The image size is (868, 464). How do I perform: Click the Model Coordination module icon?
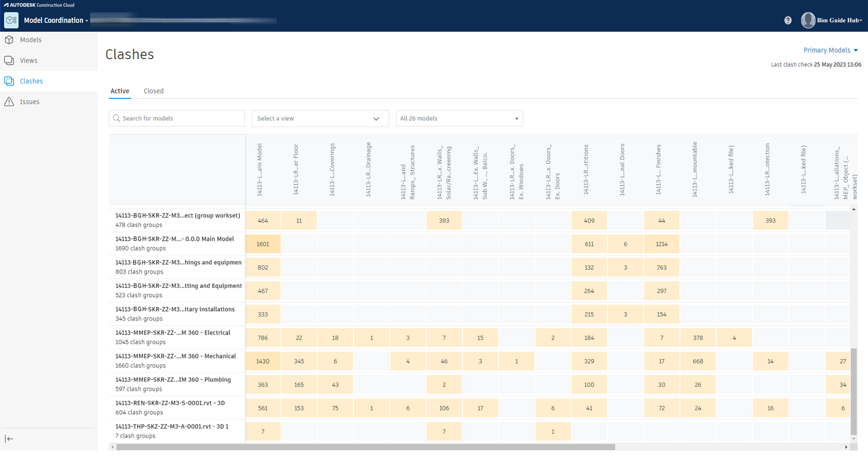click(11, 20)
